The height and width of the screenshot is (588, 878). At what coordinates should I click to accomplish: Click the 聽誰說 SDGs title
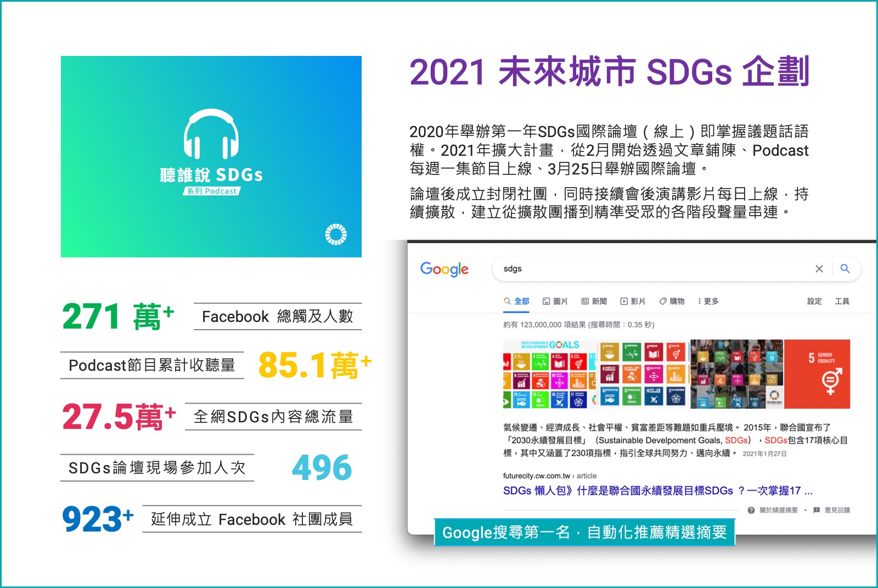pos(211,175)
